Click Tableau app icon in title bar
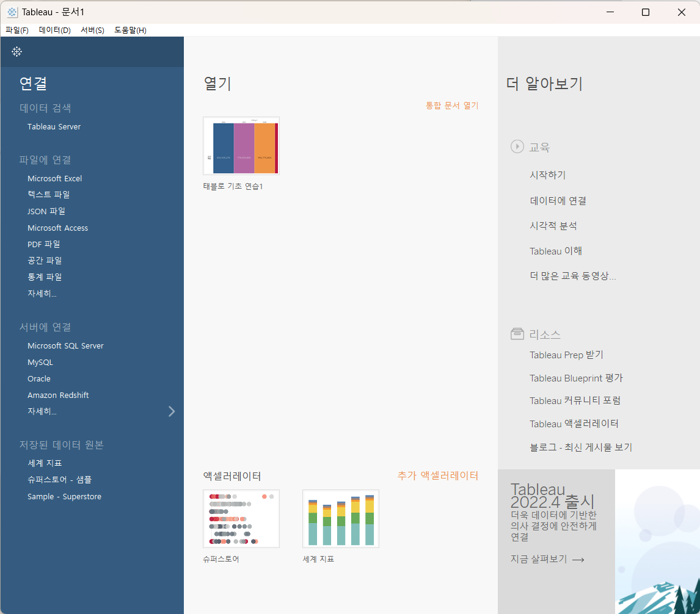 click(12, 12)
